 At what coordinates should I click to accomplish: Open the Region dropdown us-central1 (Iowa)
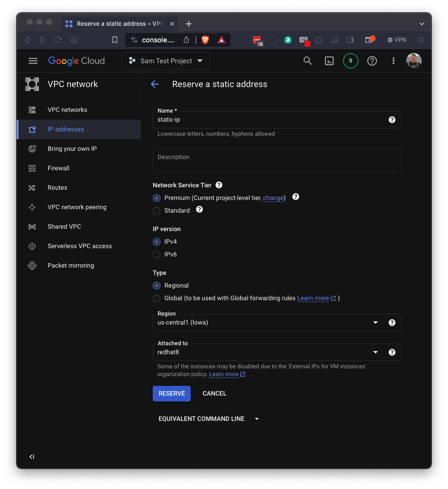(277, 323)
